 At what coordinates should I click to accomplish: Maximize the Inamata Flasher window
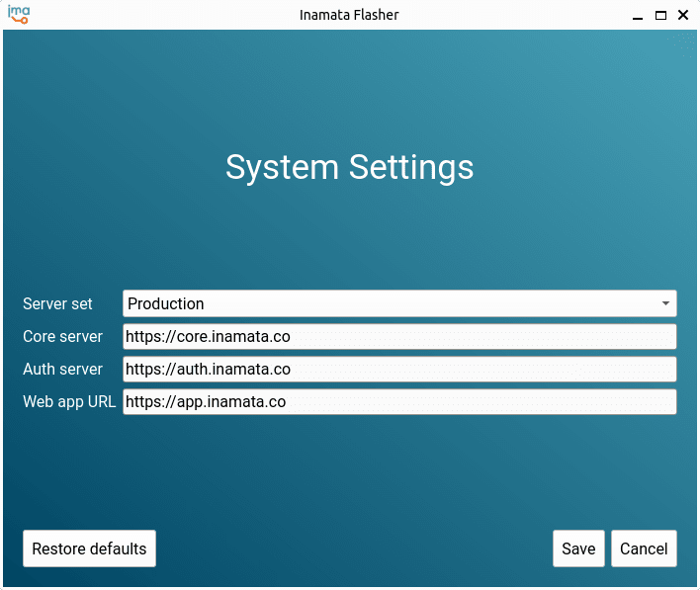click(x=660, y=16)
